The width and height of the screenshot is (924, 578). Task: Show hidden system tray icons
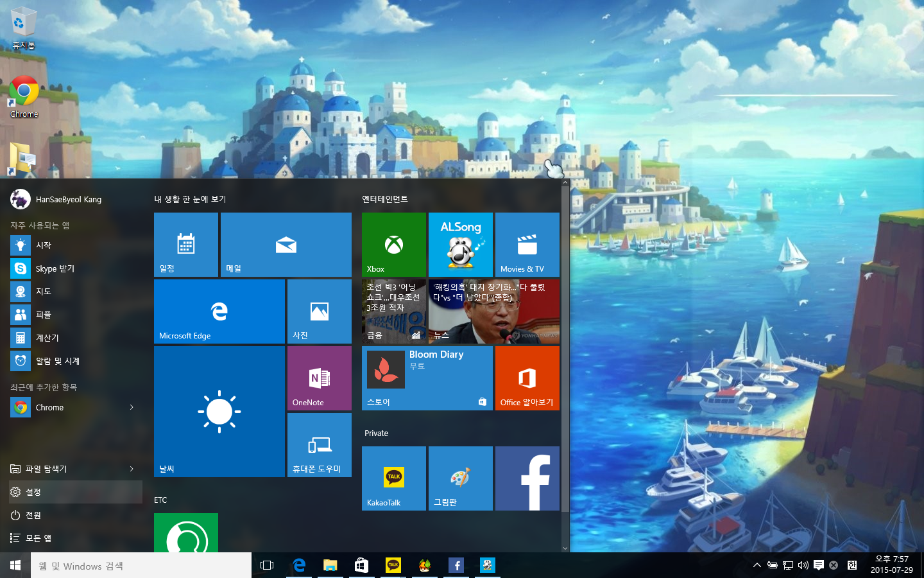point(757,565)
